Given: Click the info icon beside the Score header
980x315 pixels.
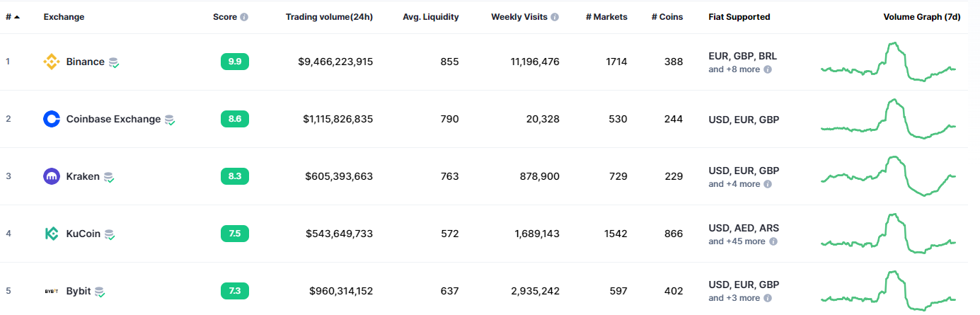Looking at the screenshot, I should (x=244, y=17).
